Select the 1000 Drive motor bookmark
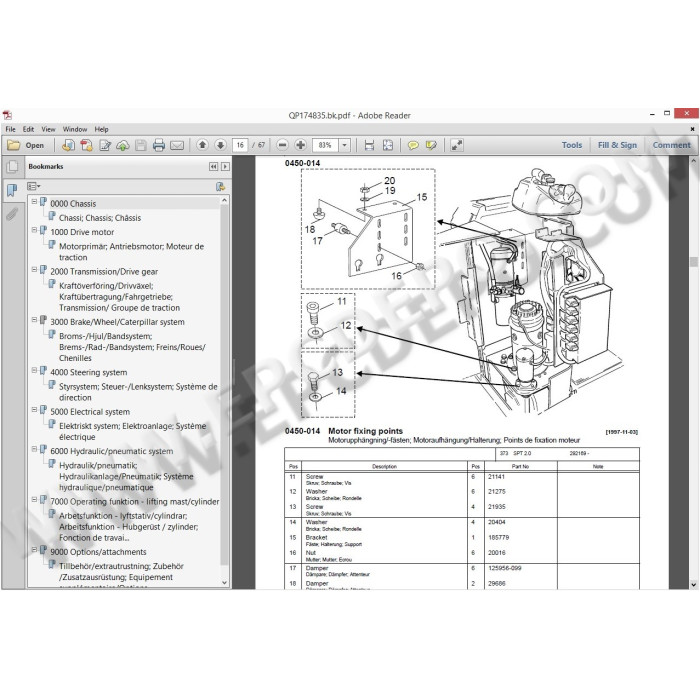The image size is (700, 700). [x=82, y=232]
